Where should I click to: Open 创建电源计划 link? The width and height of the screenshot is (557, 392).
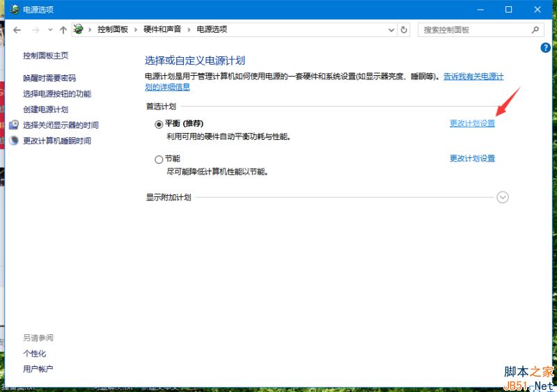[x=45, y=109]
